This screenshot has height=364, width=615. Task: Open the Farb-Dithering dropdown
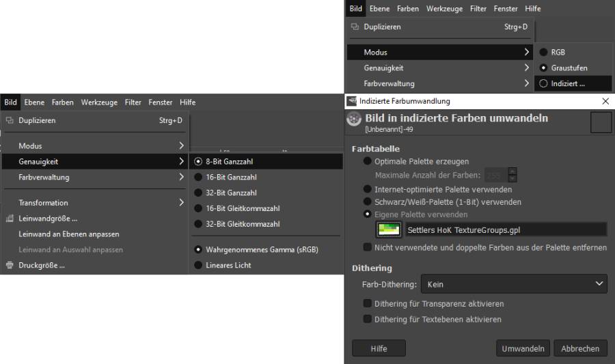coord(512,283)
